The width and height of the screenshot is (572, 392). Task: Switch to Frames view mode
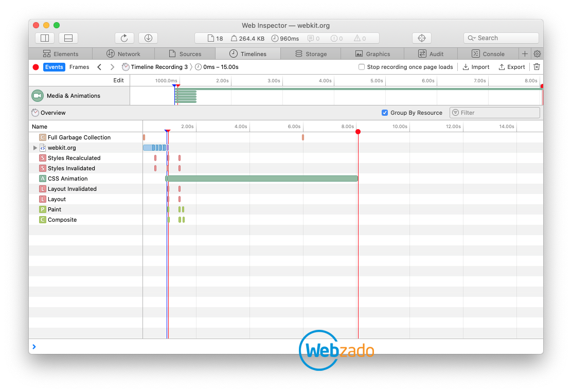click(79, 67)
